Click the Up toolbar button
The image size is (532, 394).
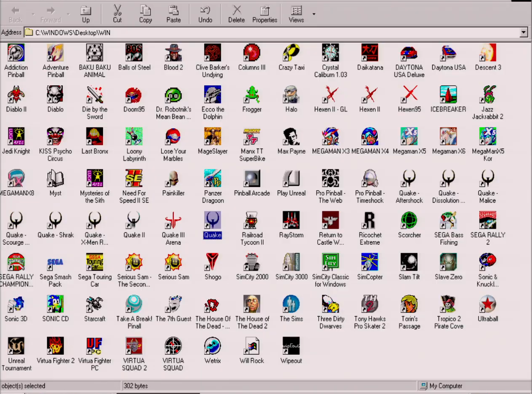(86, 14)
